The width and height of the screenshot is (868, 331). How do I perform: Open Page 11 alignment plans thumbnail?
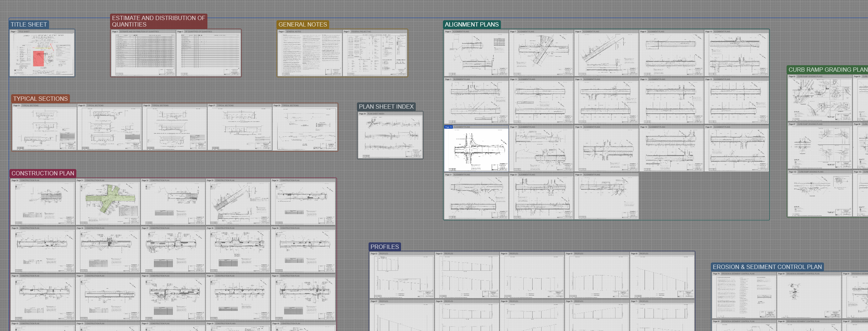coord(476,101)
